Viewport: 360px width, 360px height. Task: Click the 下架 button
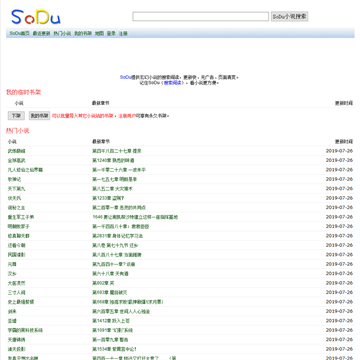(16, 116)
